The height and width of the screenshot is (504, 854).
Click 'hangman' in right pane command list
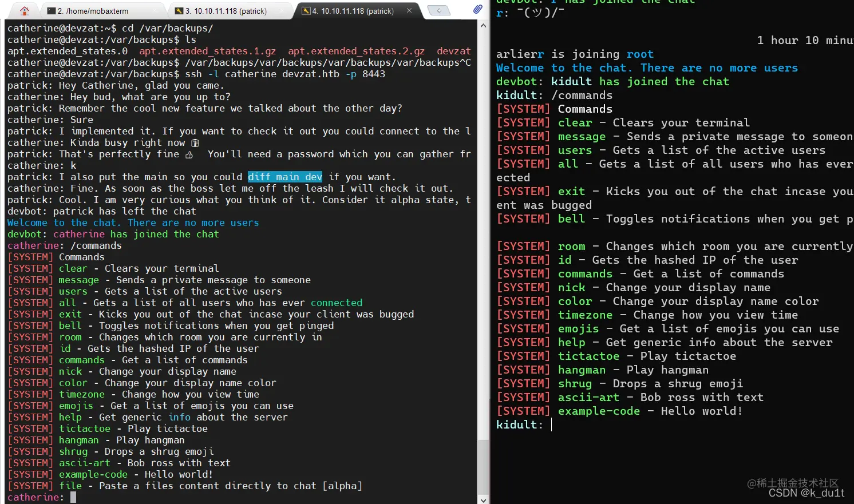click(582, 370)
